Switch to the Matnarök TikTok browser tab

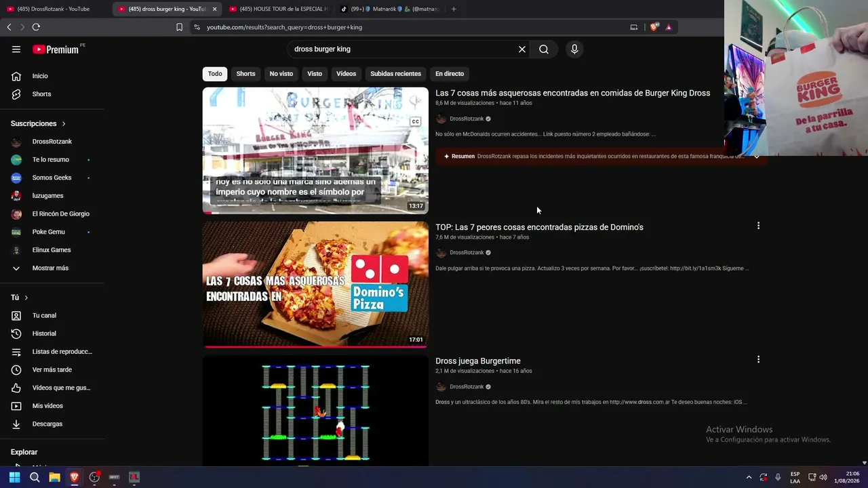pos(389,9)
